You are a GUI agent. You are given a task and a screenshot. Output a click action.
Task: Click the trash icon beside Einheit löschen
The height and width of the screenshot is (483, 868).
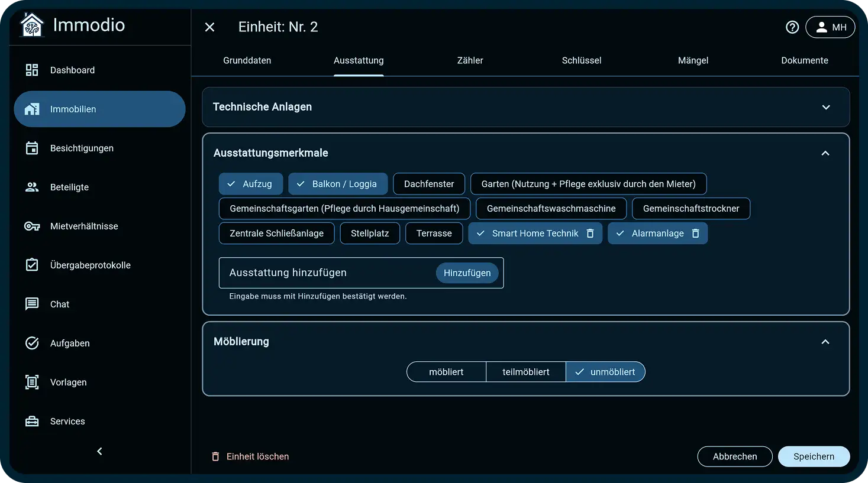[x=215, y=456]
